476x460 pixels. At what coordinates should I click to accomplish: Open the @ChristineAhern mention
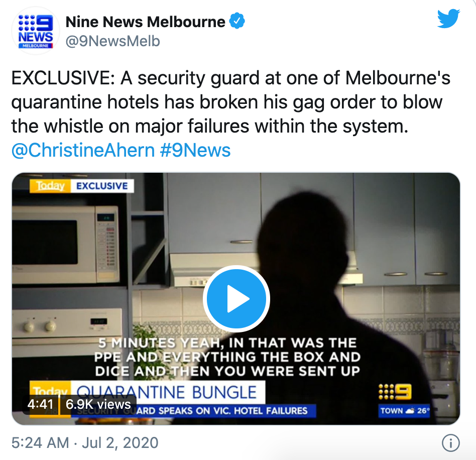click(83, 150)
